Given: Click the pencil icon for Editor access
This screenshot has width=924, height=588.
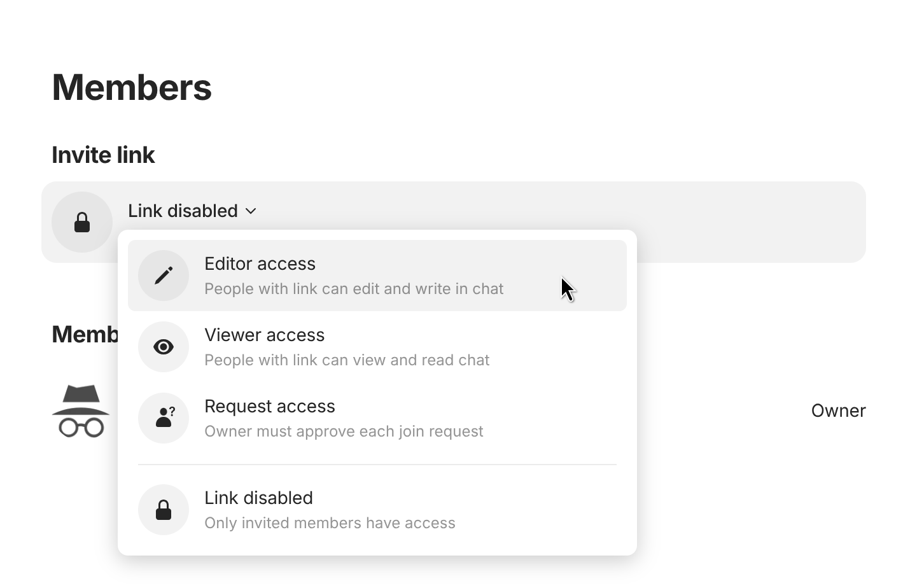Looking at the screenshot, I should click(x=164, y=276).
